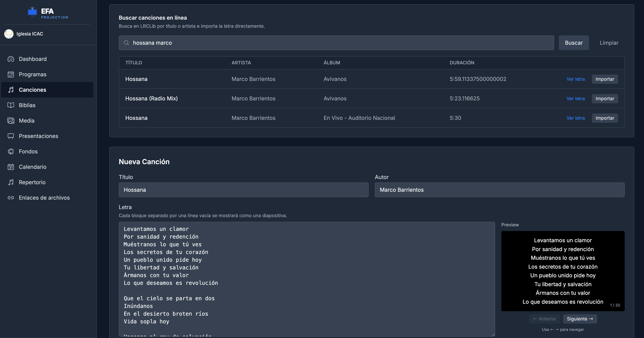The height and width of the screenshot is (338, 644).
Task: Click the Programas calendar icon
Action: (11, 74)
